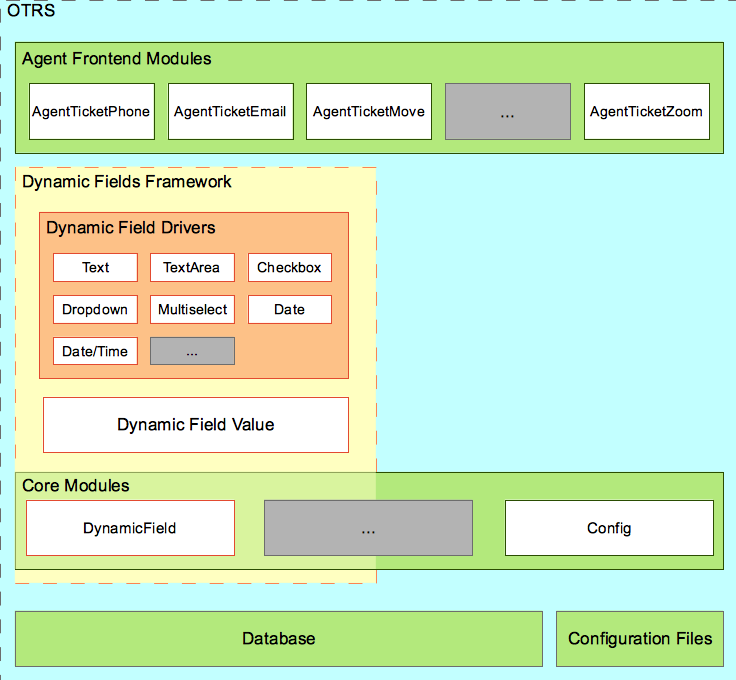Select the Dropdown driver box

pyautogui.click(x=95, y=309)
